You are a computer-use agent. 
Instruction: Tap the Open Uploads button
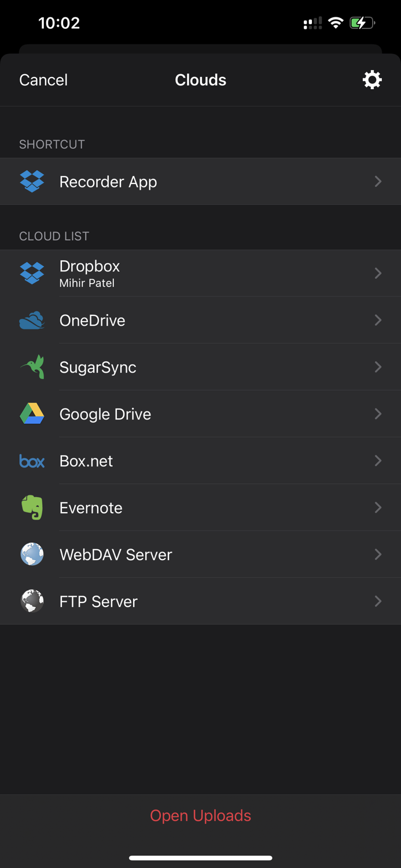click(x=201, y=815)
